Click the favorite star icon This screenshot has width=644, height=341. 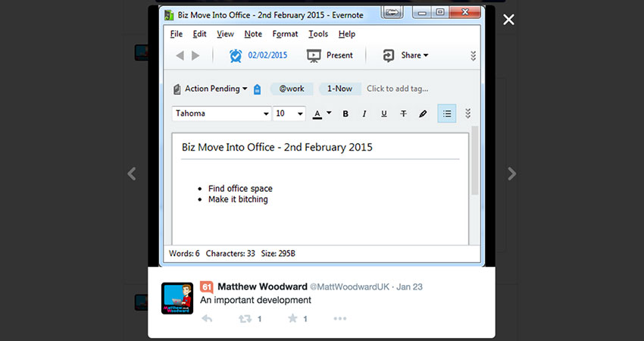pyautogui.click(x=292, y=318)
